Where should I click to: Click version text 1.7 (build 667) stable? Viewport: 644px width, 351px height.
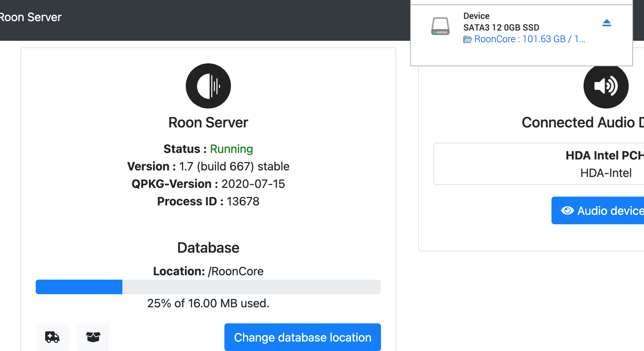[234, 166]
